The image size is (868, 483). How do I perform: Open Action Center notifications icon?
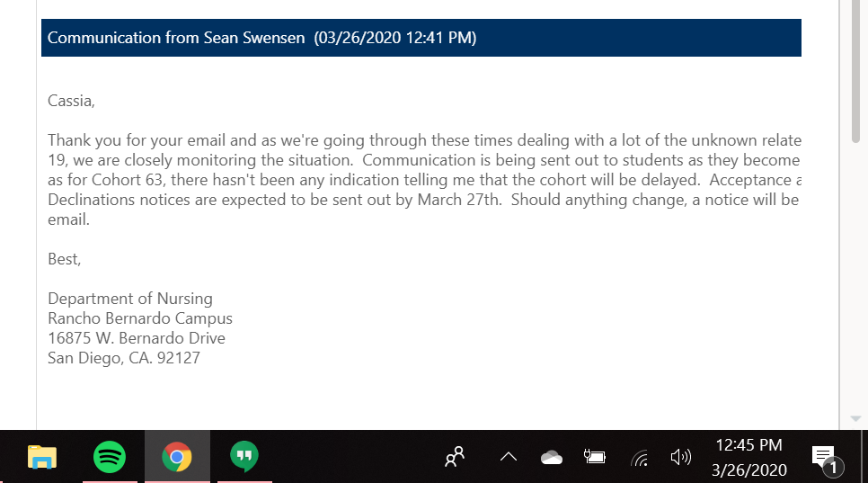coord(827,460)
